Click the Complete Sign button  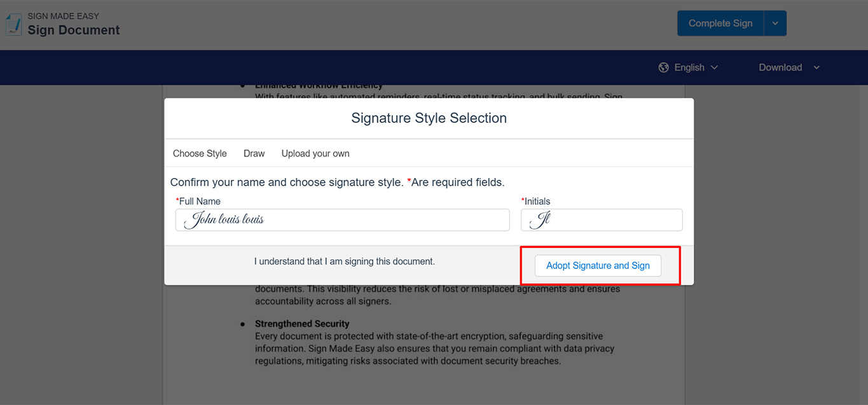coord(720,24)
